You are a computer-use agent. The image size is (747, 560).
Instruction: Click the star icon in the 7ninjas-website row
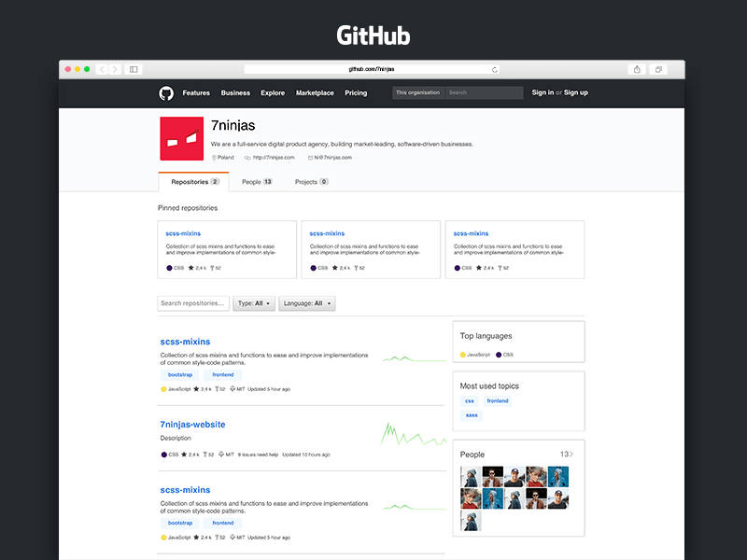(184, 455)
